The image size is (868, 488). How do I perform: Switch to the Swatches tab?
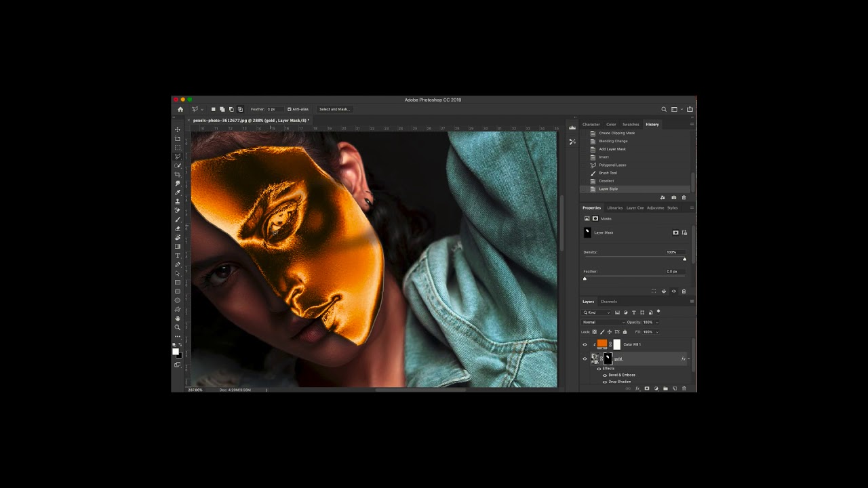631,124
